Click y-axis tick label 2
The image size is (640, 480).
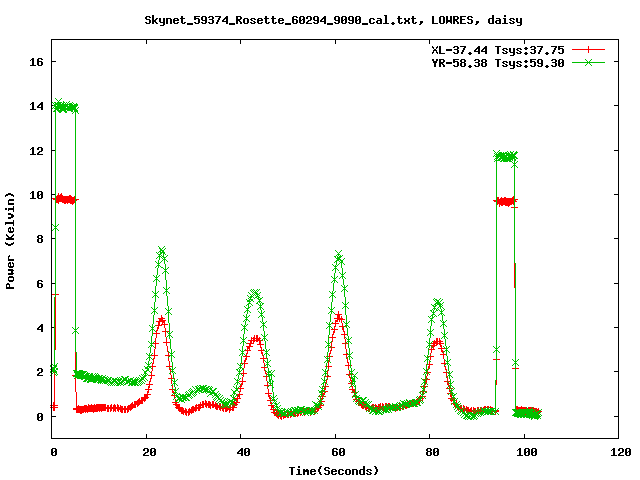pos(40,372)
